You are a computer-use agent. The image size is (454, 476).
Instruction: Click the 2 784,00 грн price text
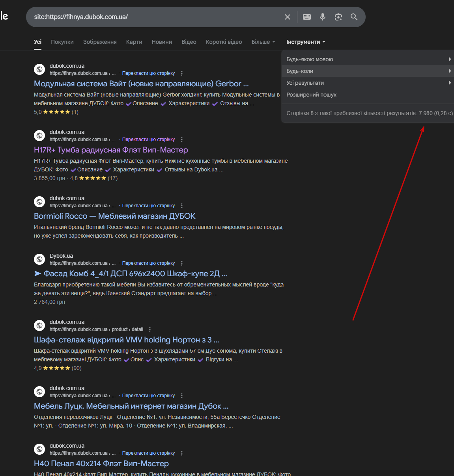pyautogui.click(x=49, y=302)
